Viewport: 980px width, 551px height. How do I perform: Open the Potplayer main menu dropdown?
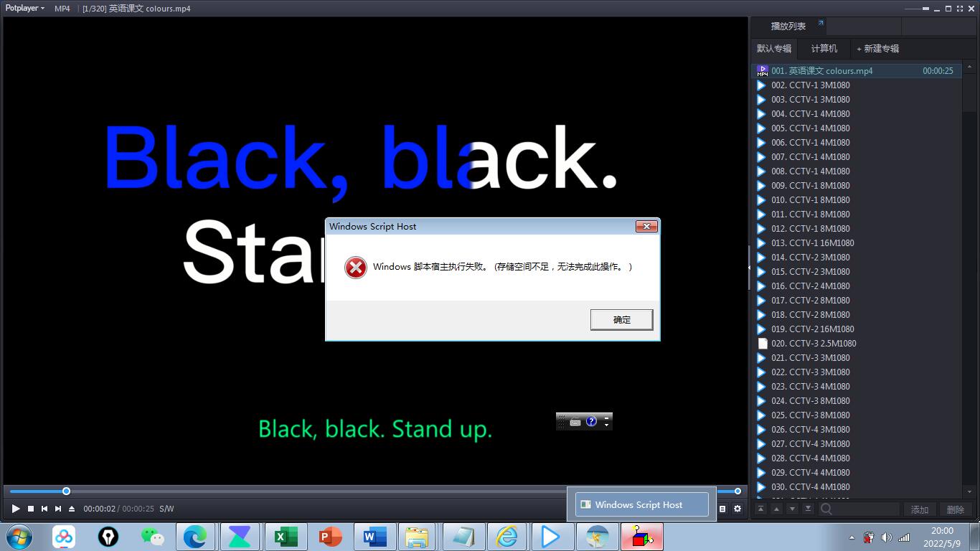point(25,9)
